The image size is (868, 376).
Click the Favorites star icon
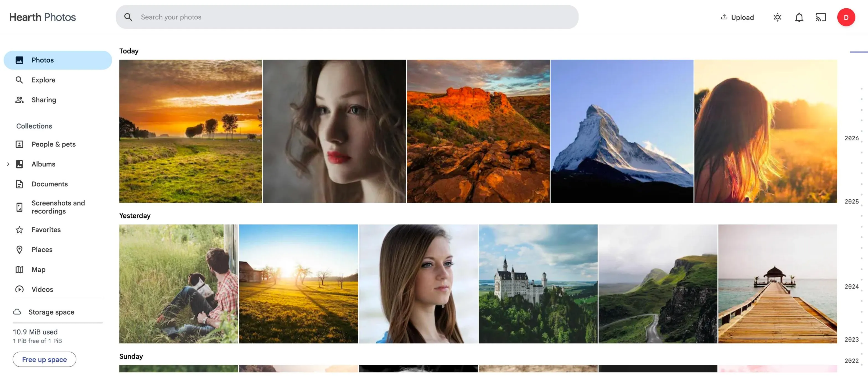20,230
